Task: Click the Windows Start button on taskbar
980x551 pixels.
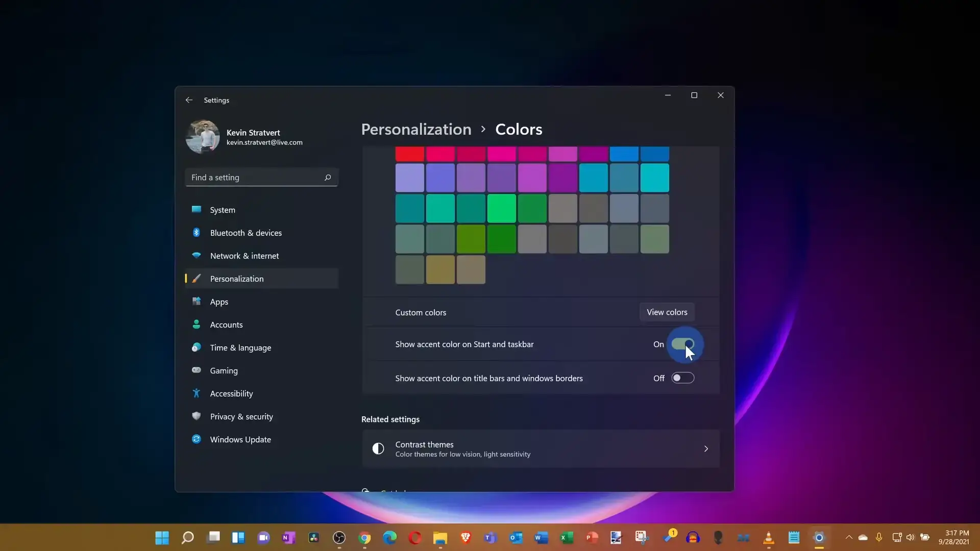Action: pyautogui.click(x=162, y=537)
